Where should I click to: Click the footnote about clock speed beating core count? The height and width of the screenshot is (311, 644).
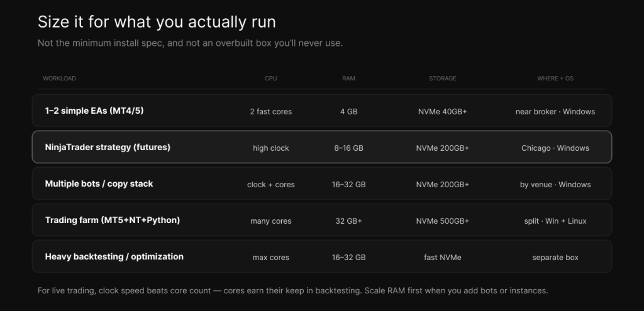click(x=293, y=290)
